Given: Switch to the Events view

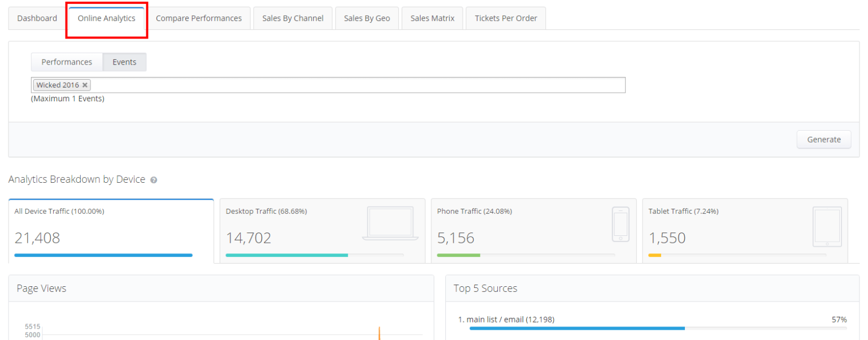Looking at the screenshot, I should coord(124,62).
